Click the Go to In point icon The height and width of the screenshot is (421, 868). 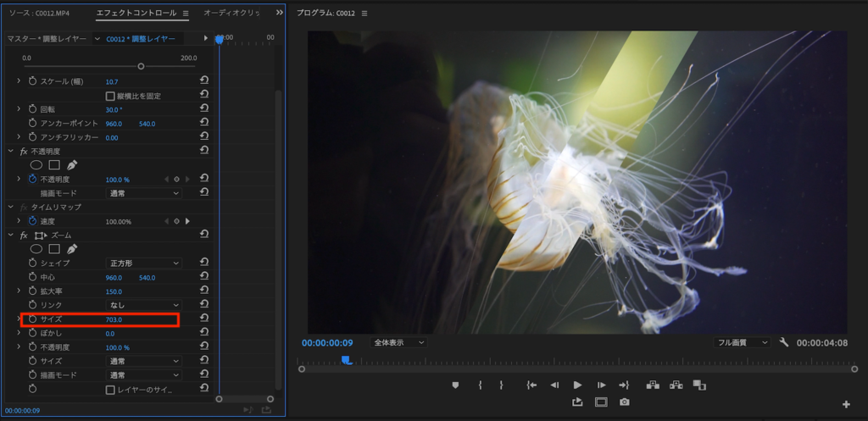tap(531, 385)
